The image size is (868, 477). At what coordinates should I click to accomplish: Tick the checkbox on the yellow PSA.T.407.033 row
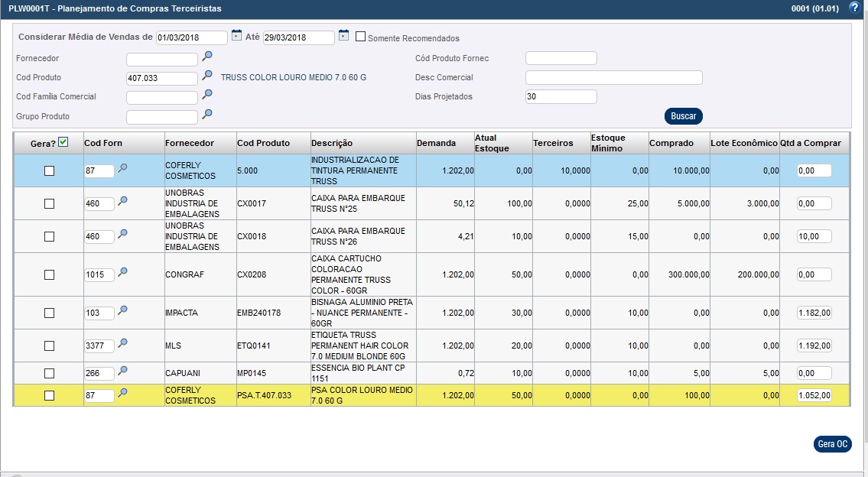(50, 395)
